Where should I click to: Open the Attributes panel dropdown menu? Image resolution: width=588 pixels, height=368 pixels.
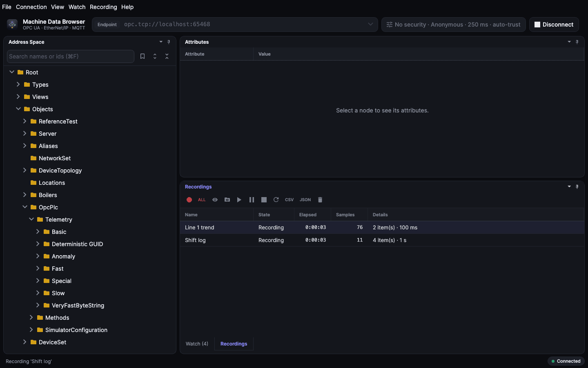[569, 42]
